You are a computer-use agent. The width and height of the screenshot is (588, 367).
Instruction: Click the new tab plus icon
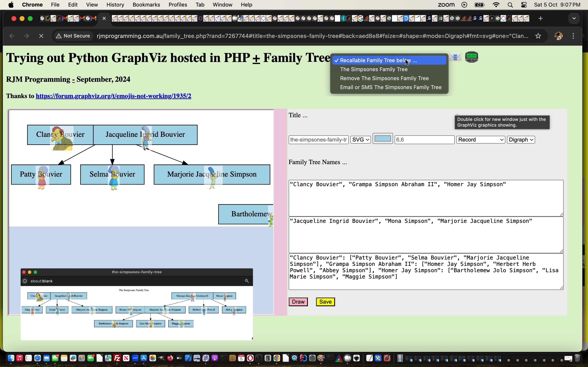coord(541,18)
